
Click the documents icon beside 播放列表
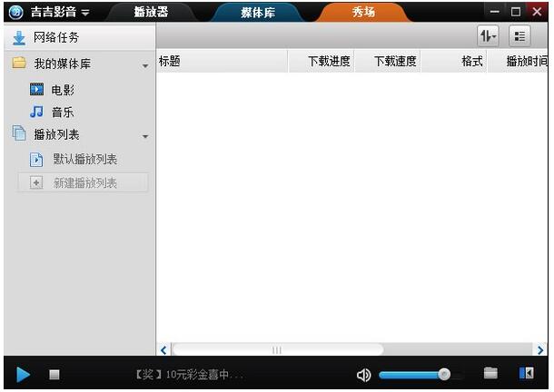[x=19, y=133]
